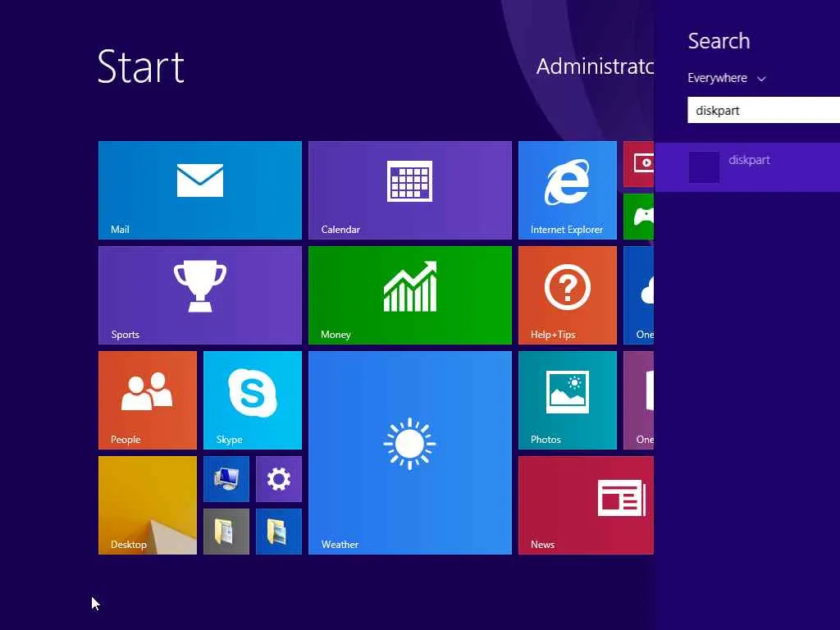Open the Video tile with play icon
840x630 pixels.
tap(638, 164)
